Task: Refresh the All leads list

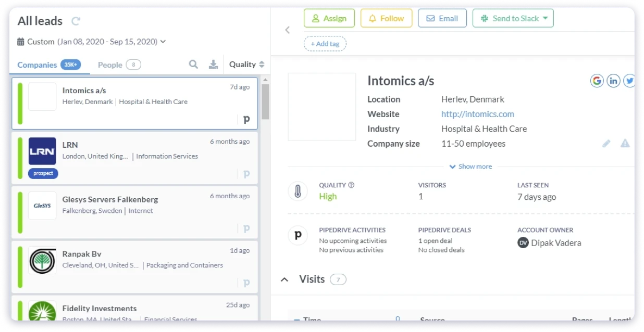Action: click(x=76, y=21)
